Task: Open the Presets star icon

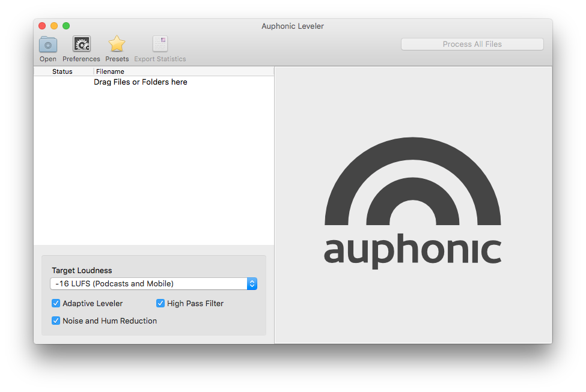Action: tap(117, 44)
